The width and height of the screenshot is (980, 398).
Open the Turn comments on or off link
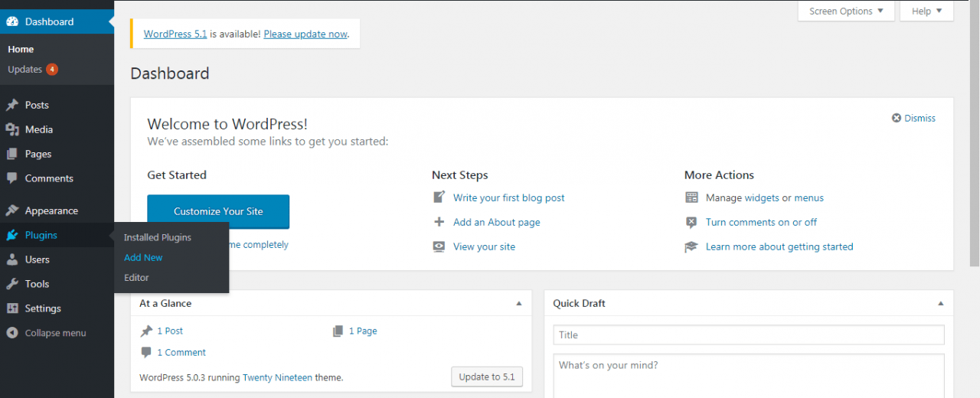point(762,222)
